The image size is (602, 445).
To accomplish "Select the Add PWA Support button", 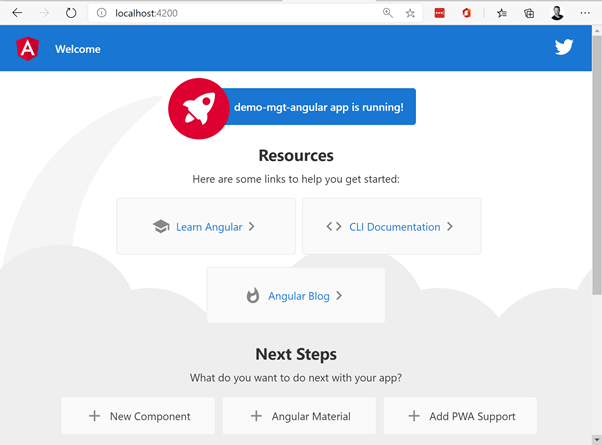I will click(460, 416).
